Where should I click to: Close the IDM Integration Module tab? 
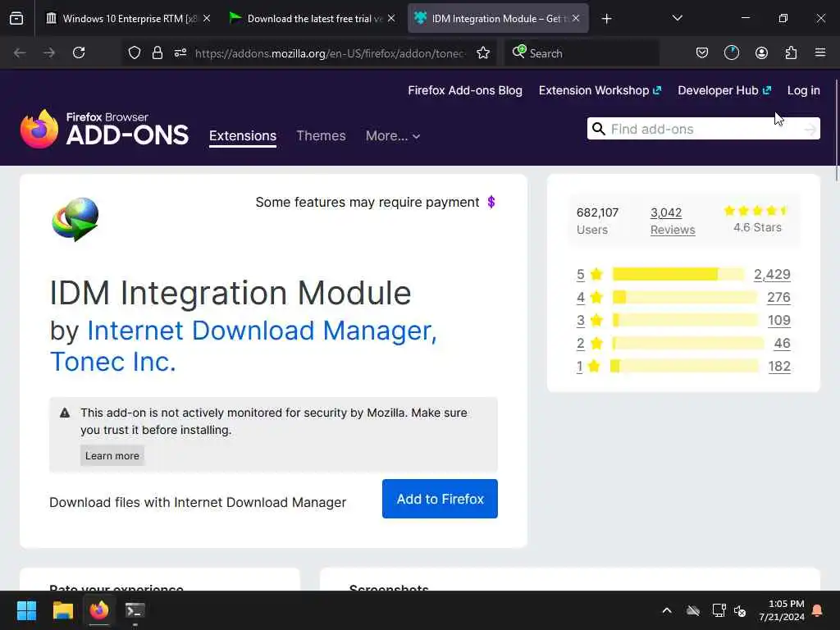[576, 18]
